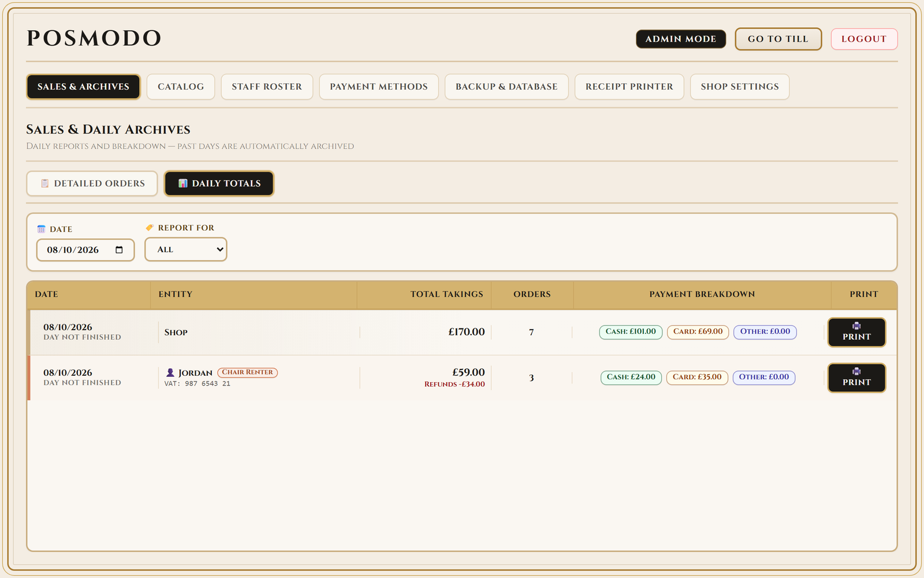Toggle Admin Mode badge
Viewport: 924px width, 578px height.
click(x=681, y=39)
